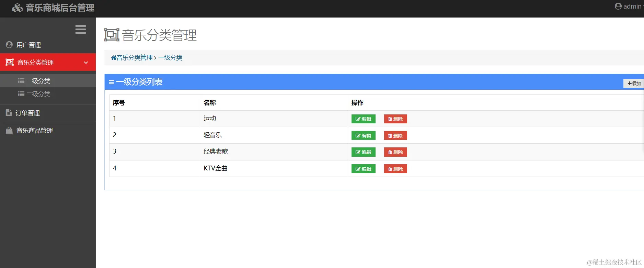
Task: Click the 音乐商城后台管理 header title
Action: pyautogui.click(x=60, y=8)
